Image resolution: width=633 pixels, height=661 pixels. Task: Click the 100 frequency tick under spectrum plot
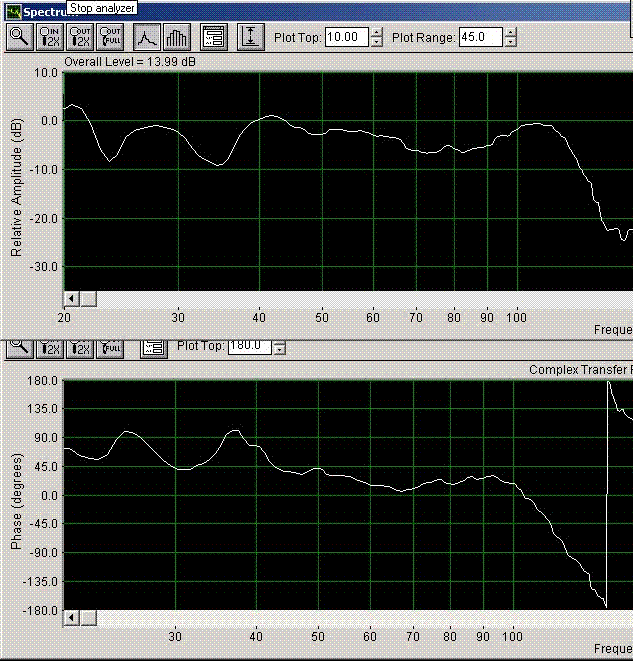[x=516, y=317]
